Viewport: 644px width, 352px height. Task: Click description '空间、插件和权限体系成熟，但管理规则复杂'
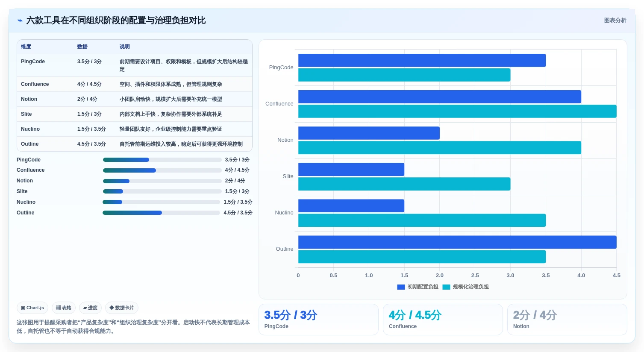coord(171,84)
